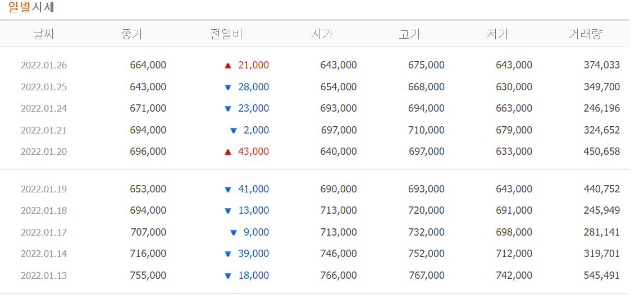Screen dimensions: 644x299
Task: Select the date 2022.01.17
Action: (44, 232)
